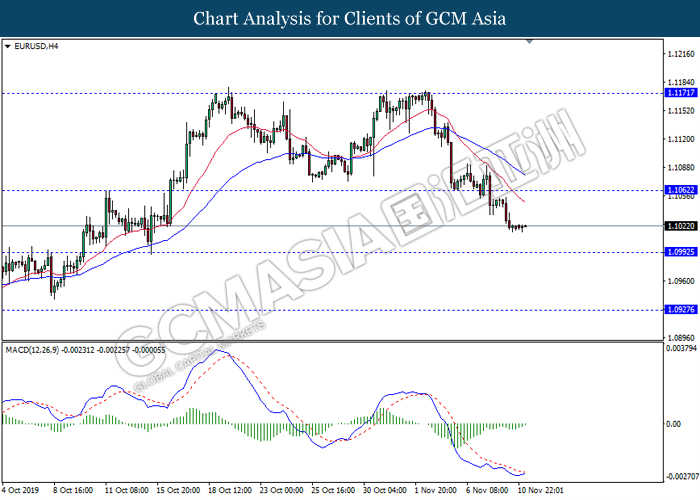Click the grey current price horizontal line
700x500 pixels.
point(332,226)
